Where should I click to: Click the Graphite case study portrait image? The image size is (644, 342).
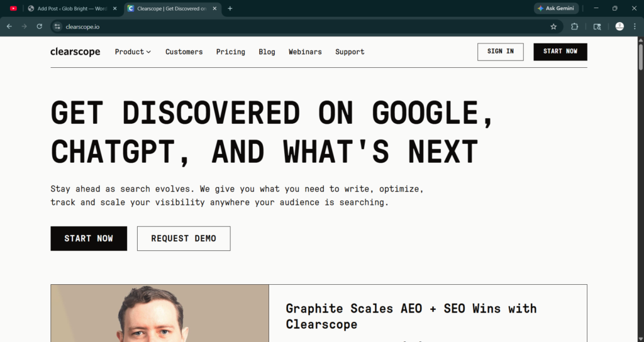pos(160,313)
